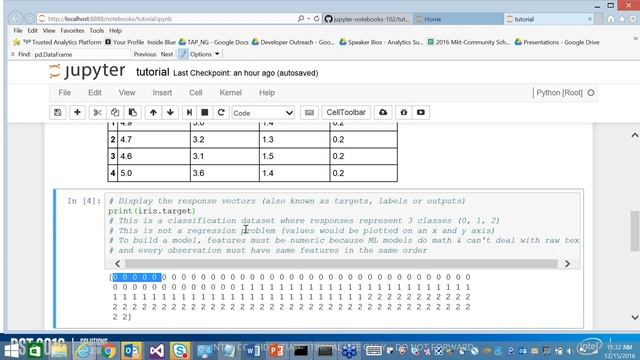This screenshot has width=640, height=360.
Task: Close the tutorial browser tab
Action: [589, 19]
